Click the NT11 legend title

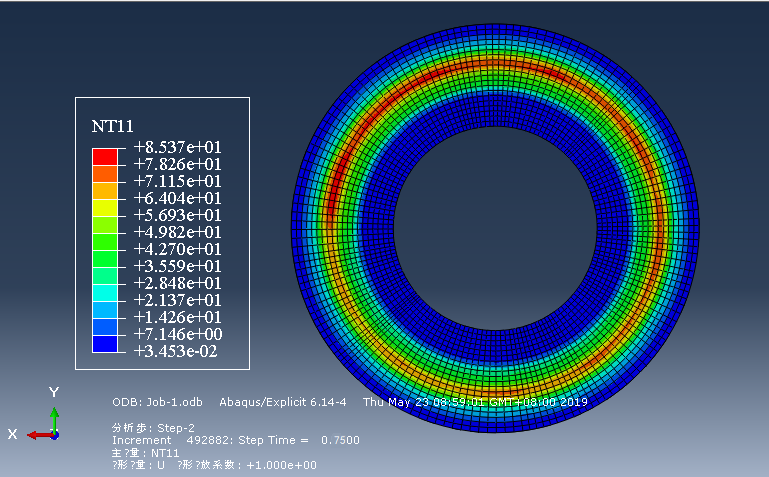coord(112,126)
